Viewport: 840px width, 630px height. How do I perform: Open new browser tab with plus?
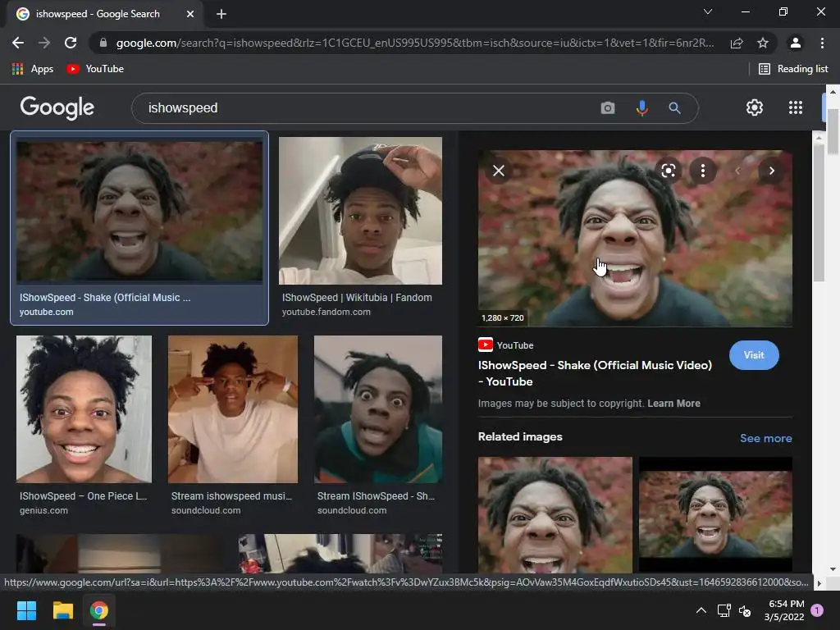click(x=221, y=14)
